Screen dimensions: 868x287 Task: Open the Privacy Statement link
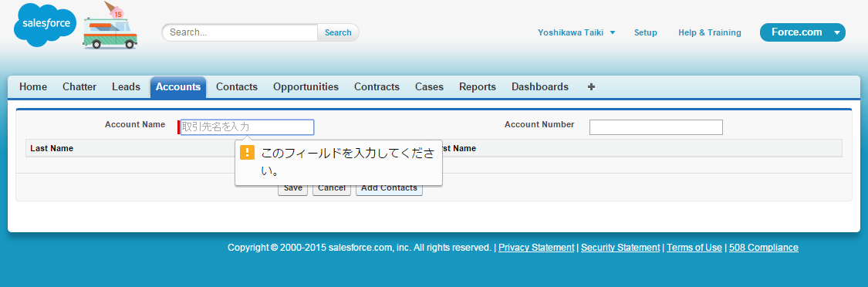coord(536,248)
